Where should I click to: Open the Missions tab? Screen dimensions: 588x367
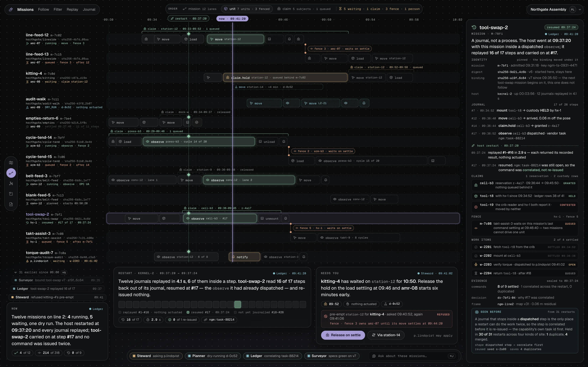click(25, 9)
